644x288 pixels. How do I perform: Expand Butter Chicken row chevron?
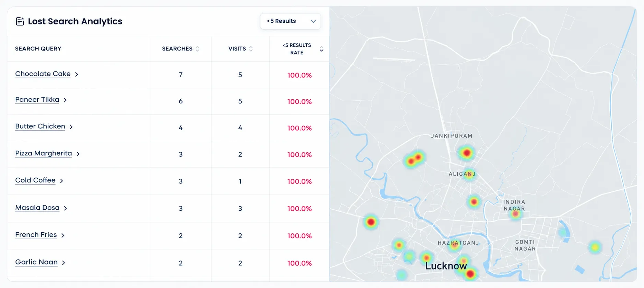coord(71,127)
